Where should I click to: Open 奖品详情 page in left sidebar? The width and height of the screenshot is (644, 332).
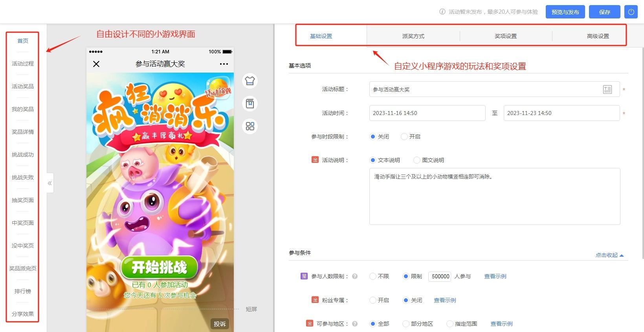[23, 132]
